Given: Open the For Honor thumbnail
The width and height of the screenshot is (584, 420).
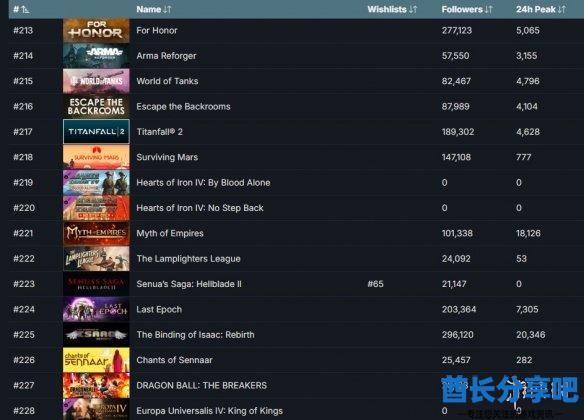Looking at the screenshot, I should tap(96, 30).
